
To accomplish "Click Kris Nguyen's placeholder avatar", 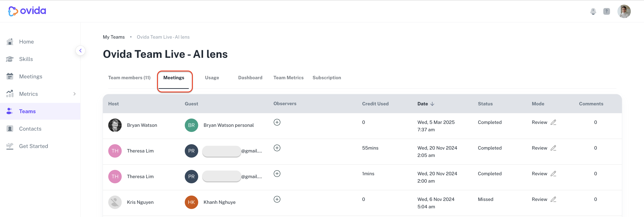I will 115,202.
